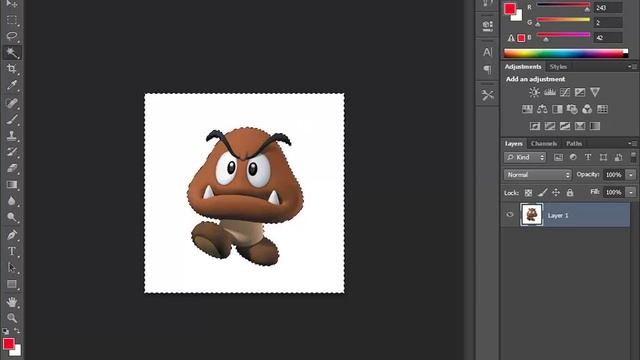Add Hue/Saturation adjustment
The image size is (640, 360).
click(527, 109)
